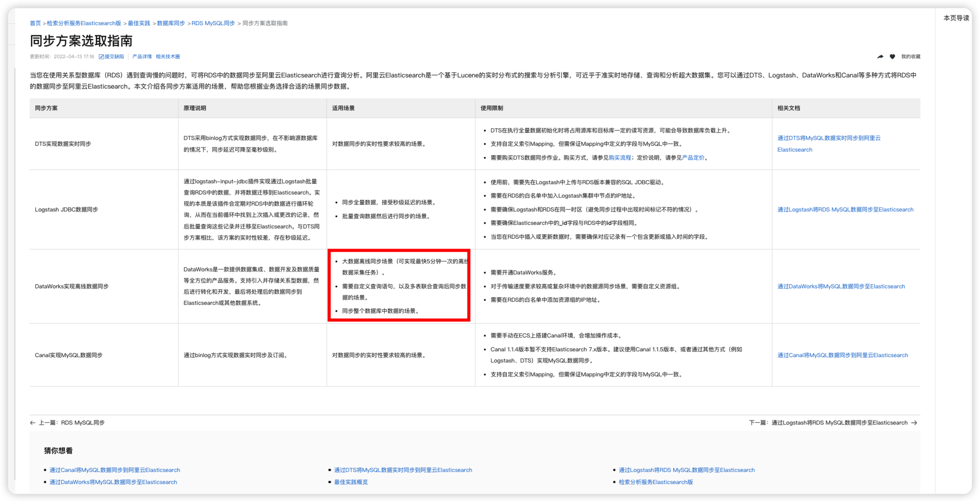This screenshot has height=502, width=980.
Task: Click the 提交缺陷 edit icon link
Action: (111, 57)
